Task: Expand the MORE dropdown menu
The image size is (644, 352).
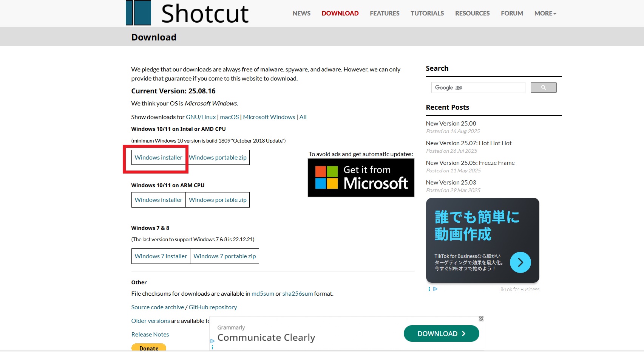Action: 545,13
